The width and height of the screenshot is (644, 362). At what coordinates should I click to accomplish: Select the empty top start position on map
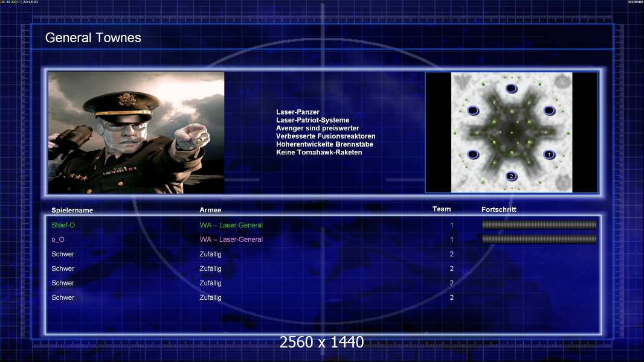click(x=511, y=89)
